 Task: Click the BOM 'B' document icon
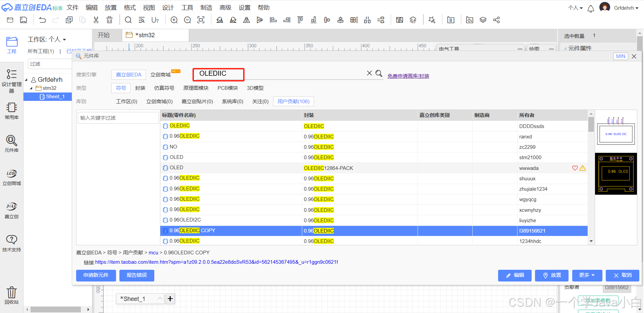tap(451, 20)
